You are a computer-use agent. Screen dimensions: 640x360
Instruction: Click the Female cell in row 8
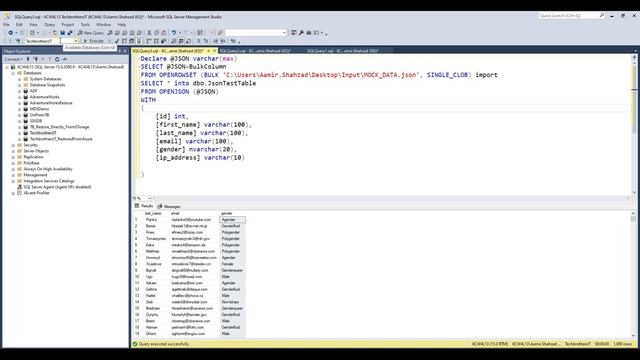coord(233,264)
